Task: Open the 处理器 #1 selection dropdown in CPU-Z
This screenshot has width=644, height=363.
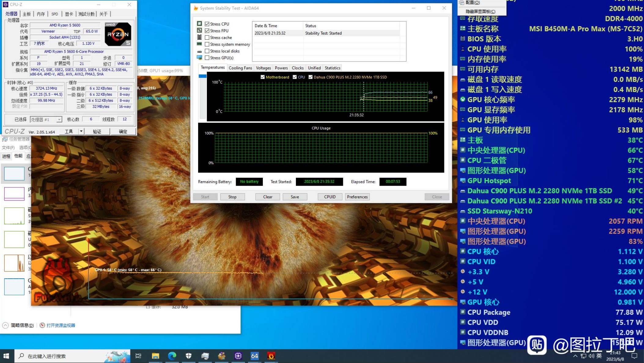Action: click(46, 120)
